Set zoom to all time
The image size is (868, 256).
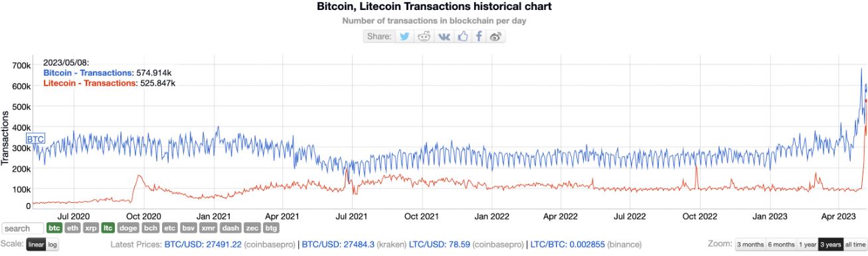tap(855, 244)
